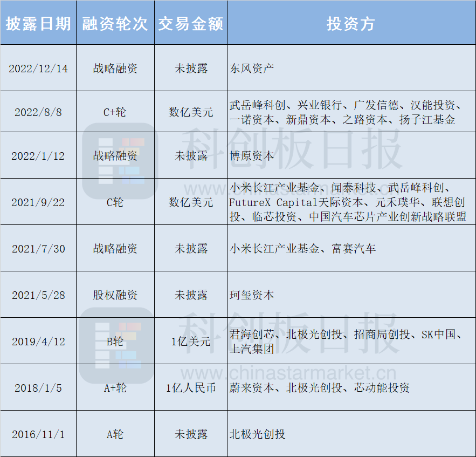Click the 融资轮次 column header

[x=115, y=23]
